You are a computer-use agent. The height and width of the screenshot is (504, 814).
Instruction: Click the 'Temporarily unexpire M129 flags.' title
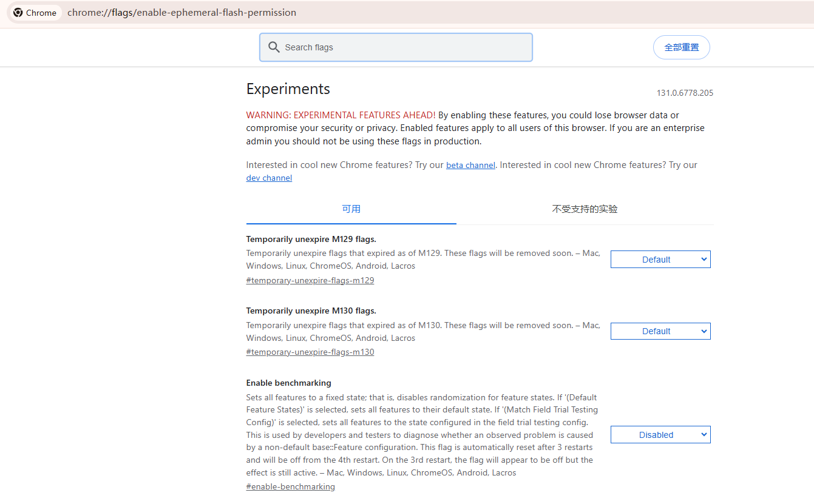pos(311,239)
